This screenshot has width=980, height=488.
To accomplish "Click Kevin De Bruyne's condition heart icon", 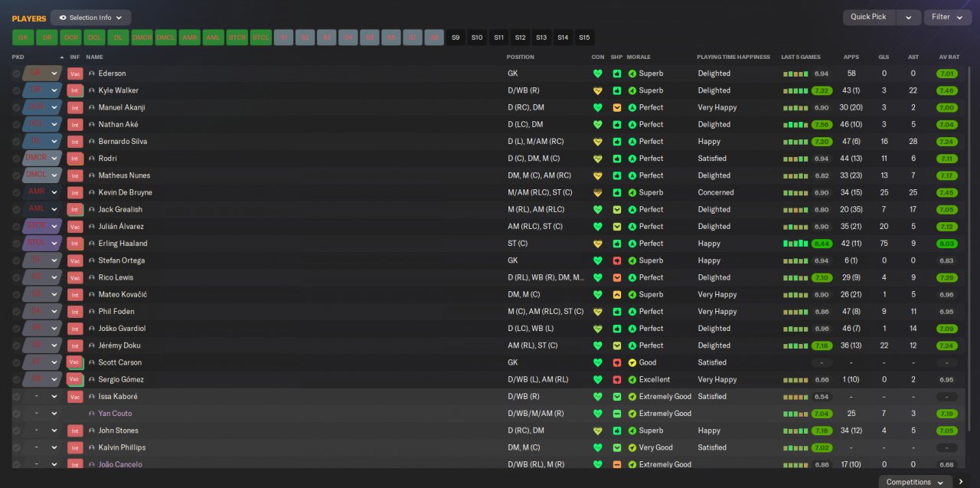I will tap(597, 192).
